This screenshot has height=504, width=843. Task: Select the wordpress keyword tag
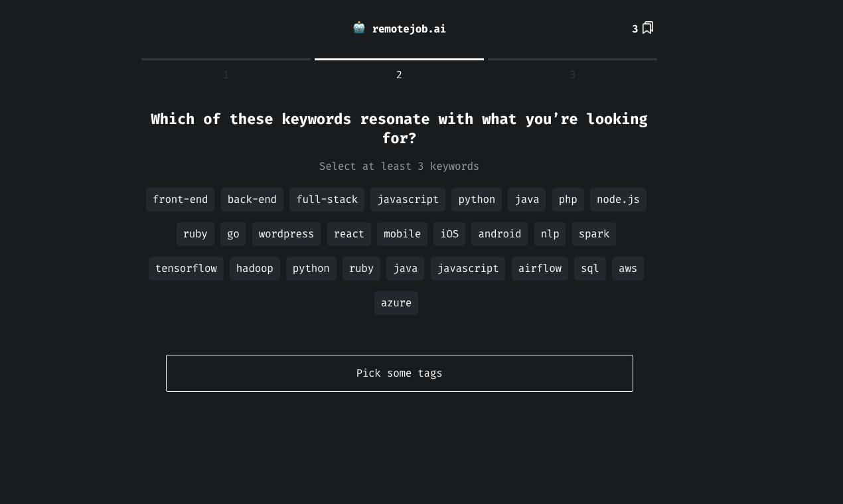(x=286, y=233)
